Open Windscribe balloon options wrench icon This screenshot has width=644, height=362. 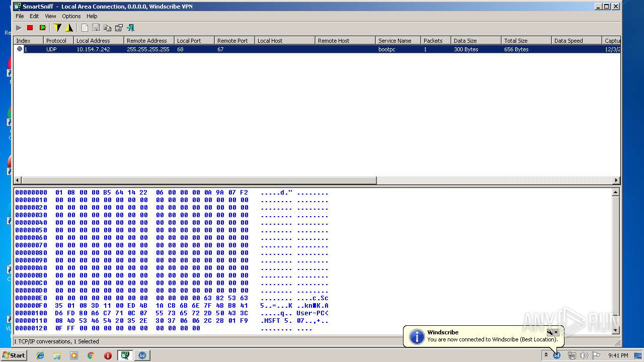pyautogui.click(x=550, y=332)
